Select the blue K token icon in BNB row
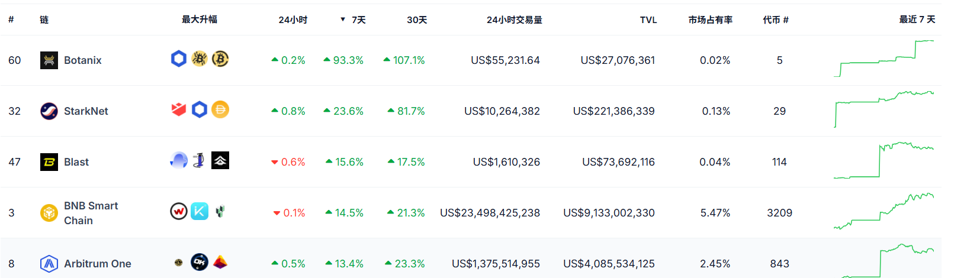The width and height of the screenshot is (980, 278). pos(200,211)
